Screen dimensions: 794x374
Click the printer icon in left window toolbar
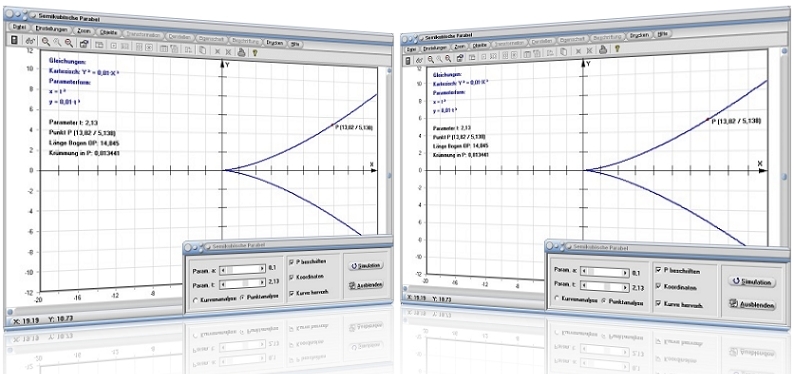242,52
